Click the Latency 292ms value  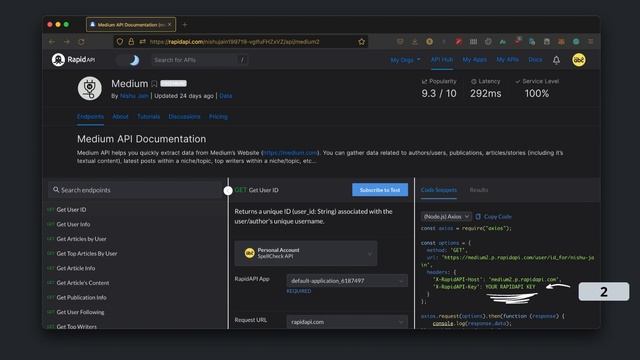click(485, 93)
